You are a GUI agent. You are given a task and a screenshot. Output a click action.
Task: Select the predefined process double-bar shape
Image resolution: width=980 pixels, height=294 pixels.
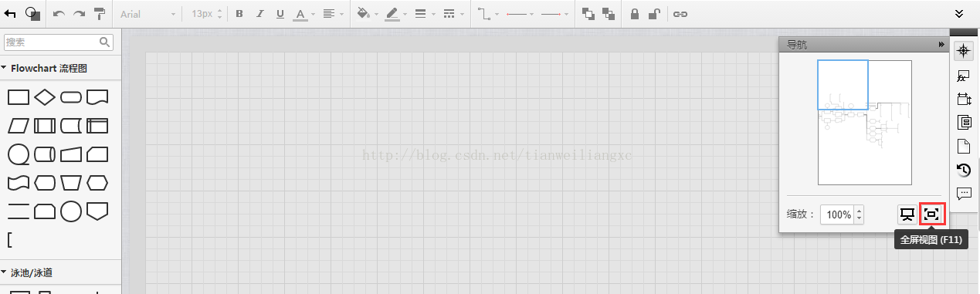click(45, 126)
